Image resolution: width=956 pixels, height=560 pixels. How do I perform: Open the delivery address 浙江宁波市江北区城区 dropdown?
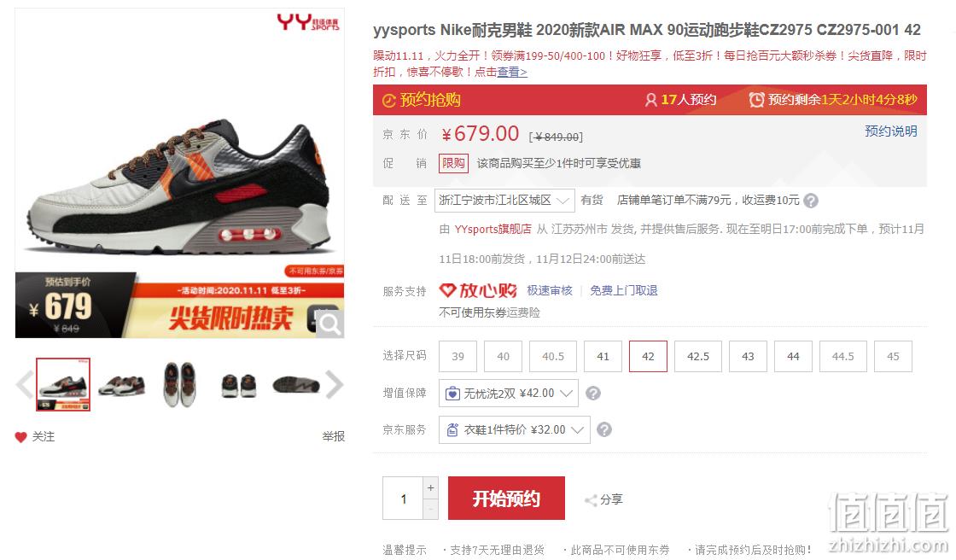point(504,200)
